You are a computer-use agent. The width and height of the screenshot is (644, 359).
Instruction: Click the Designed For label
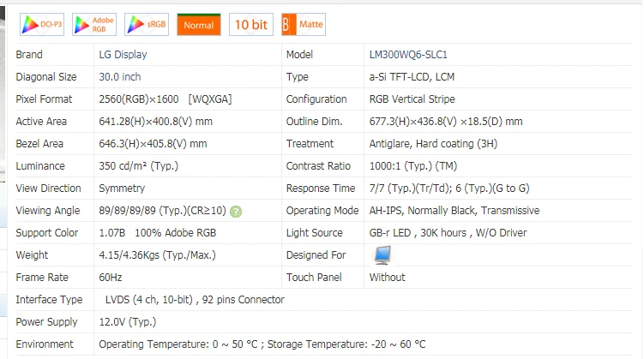tap(316, 254)
